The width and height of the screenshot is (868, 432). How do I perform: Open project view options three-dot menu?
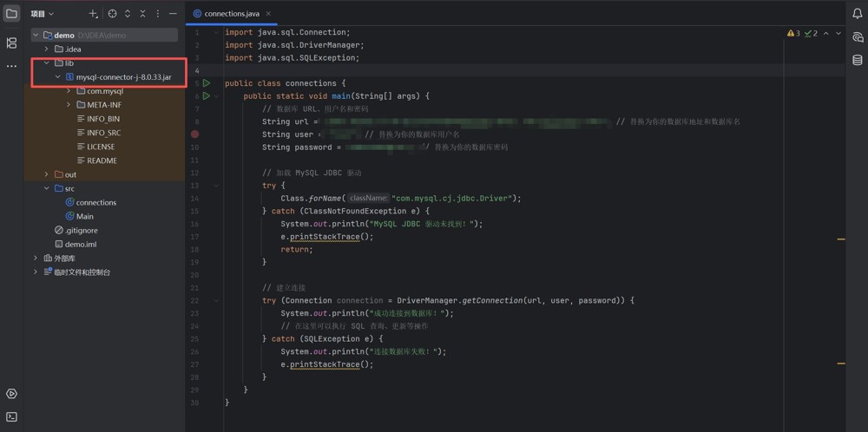point(158,13)
